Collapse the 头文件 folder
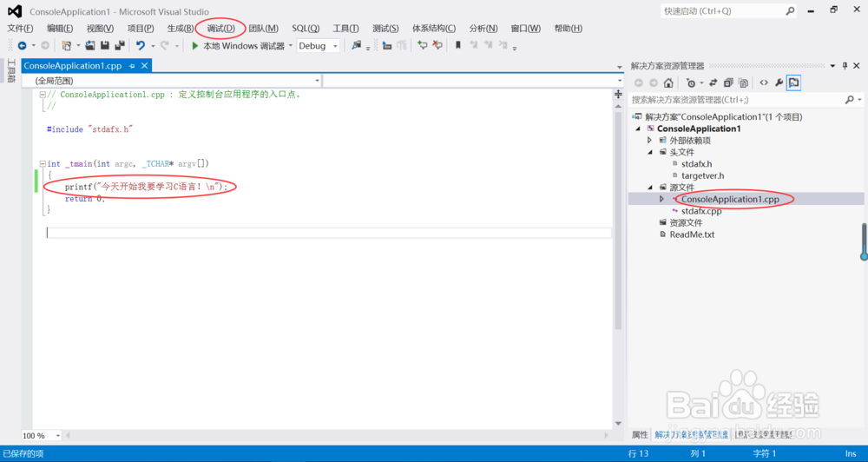The image size is (868, 462). [x=650, y=152]
